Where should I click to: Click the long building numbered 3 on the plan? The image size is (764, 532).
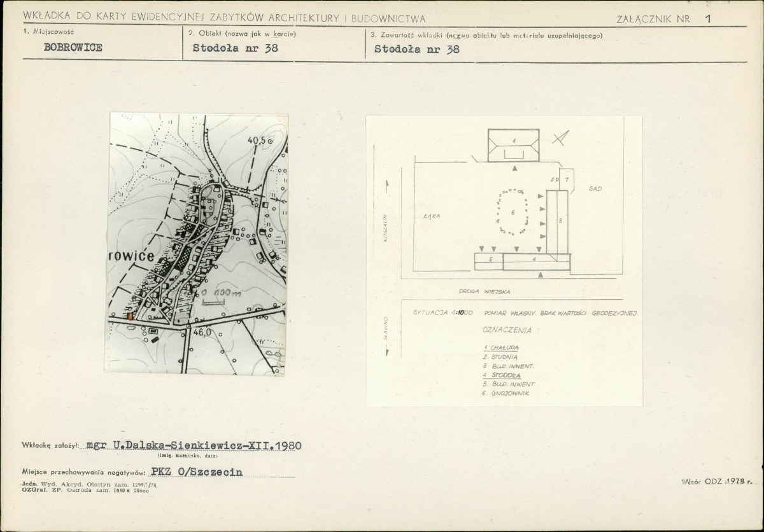[557, 221]
